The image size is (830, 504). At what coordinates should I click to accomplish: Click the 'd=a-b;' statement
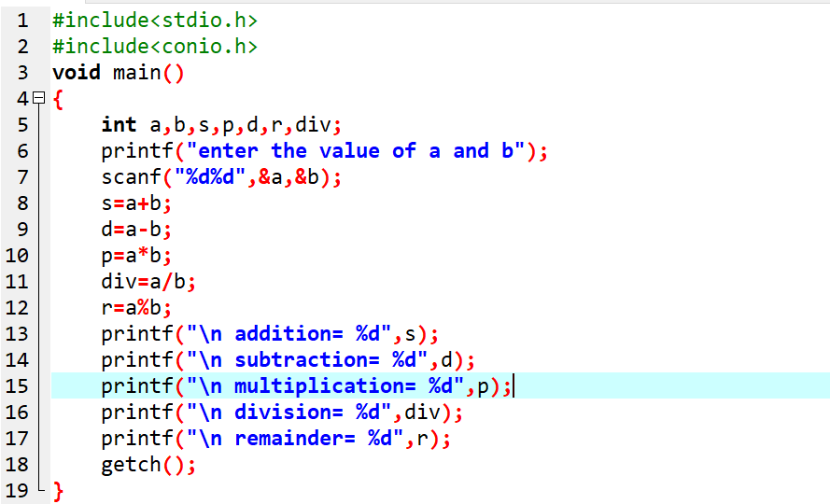136,230
